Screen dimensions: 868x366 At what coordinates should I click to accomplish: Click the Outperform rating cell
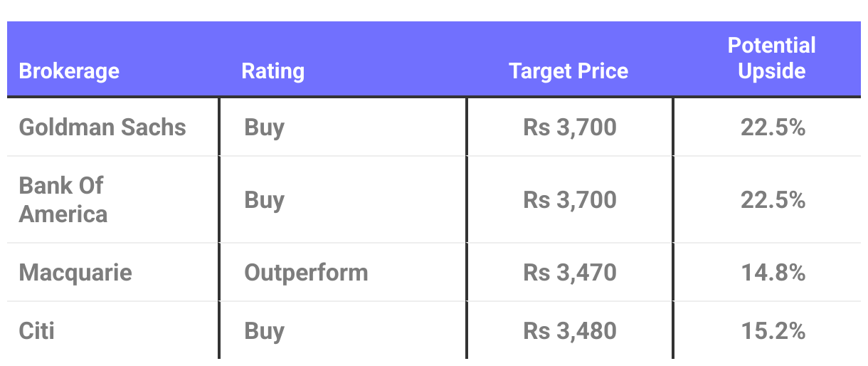coord(307,273)
